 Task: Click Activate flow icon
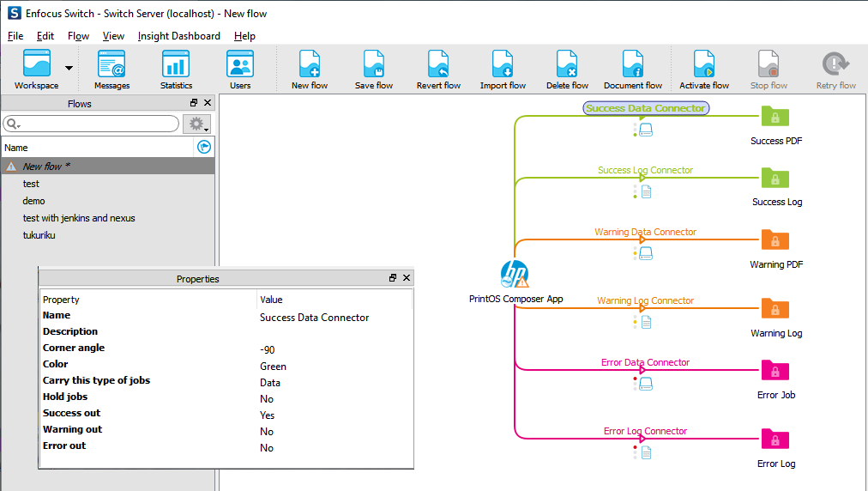(x=704, y=70)
